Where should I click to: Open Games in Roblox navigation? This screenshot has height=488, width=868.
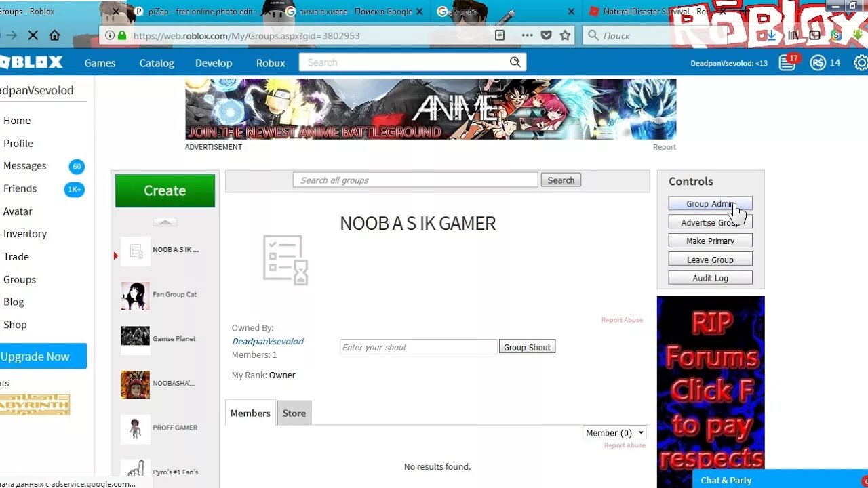click(x=100, y=63)
